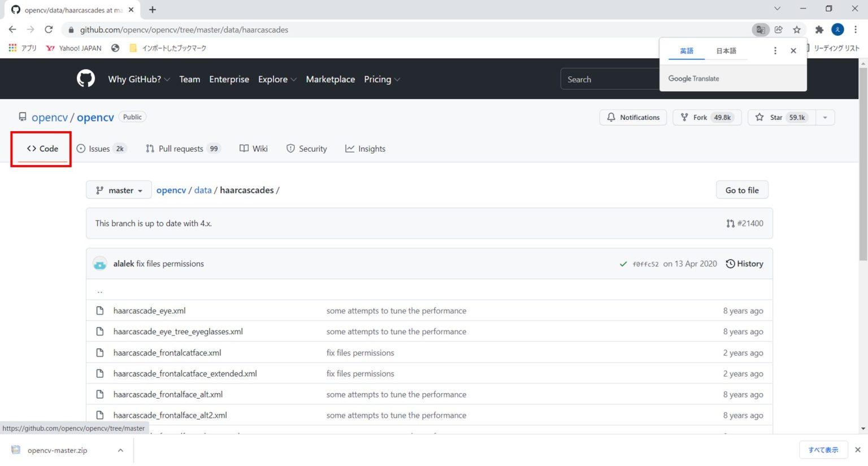
Task: Close the Google Translate popup
Action: coord(793,51)
